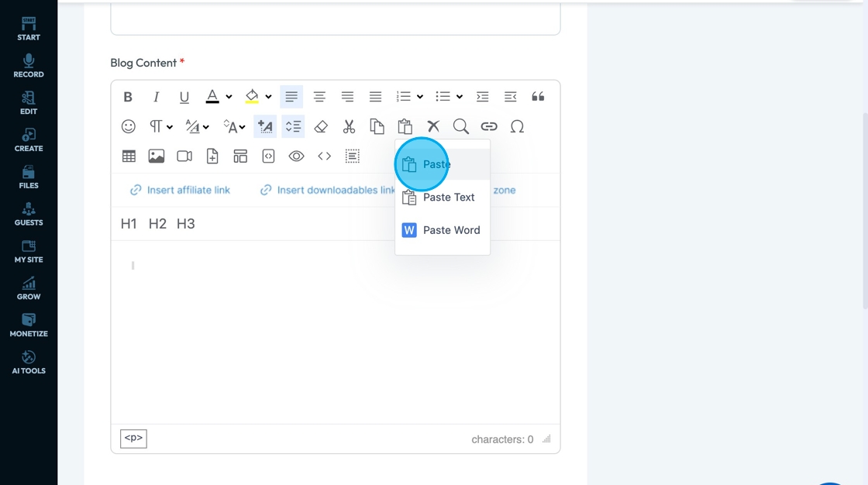Click the font family icon
Screen dimensions: 868x485
pos(231,127)
